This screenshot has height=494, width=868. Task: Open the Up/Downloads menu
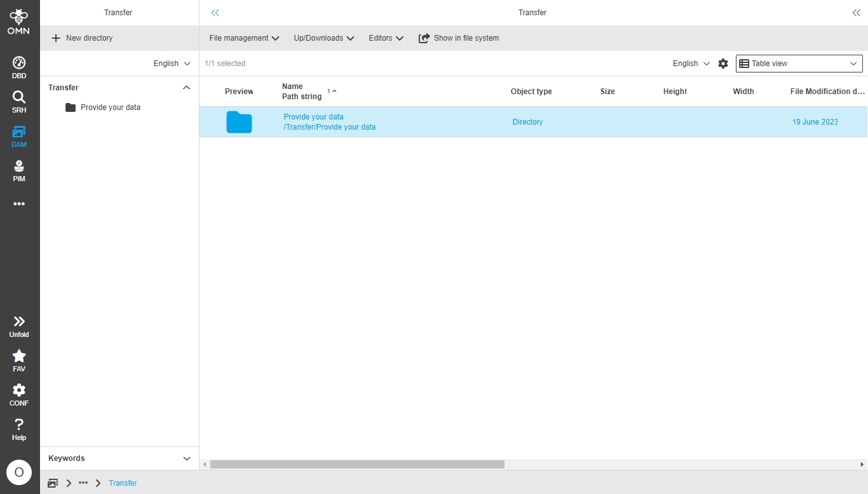[323, 38]
